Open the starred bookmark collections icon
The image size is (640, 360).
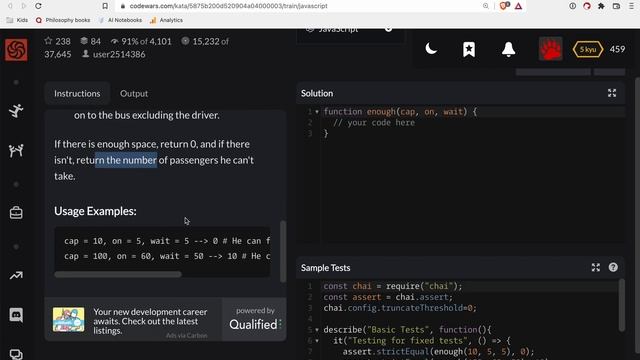[469, 49]
